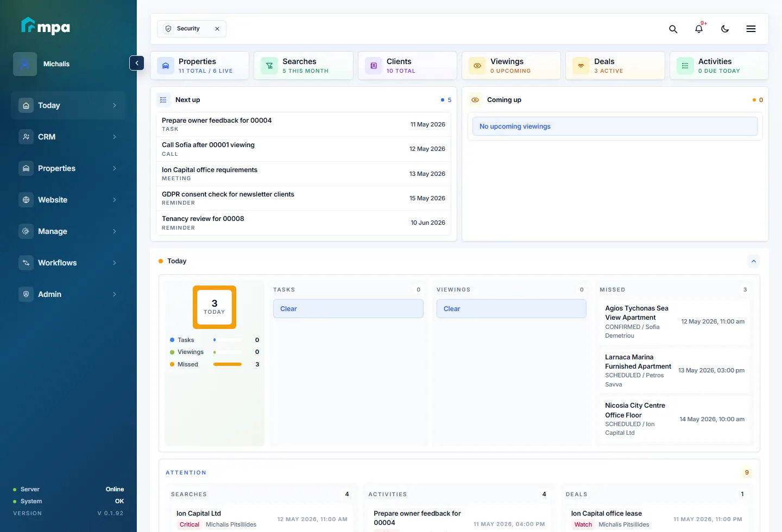
Task: Open missed Agios Tychonas Sea View Apartment
Action: 675,322
